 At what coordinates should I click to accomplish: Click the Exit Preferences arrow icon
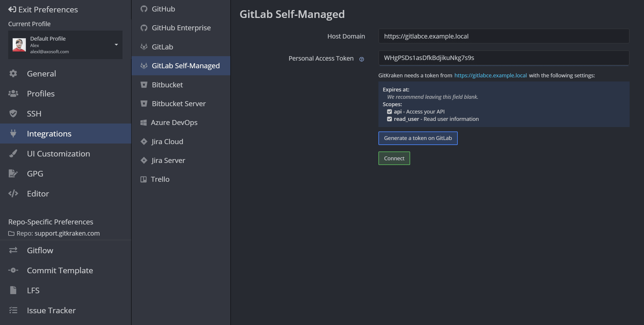pyautogui.click(x=12, y=9)
